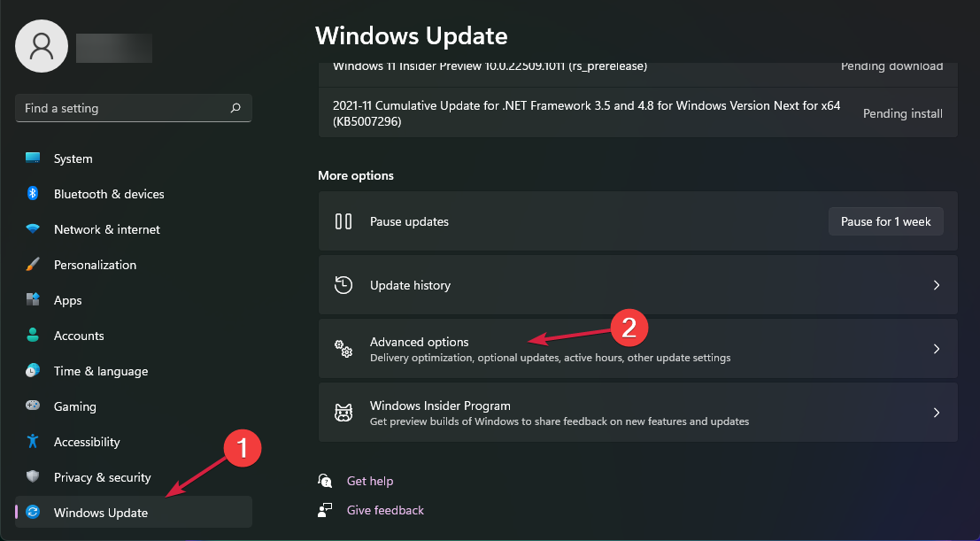
Task: Click the Pause updates icon
Action: click(x=343, y=221)
